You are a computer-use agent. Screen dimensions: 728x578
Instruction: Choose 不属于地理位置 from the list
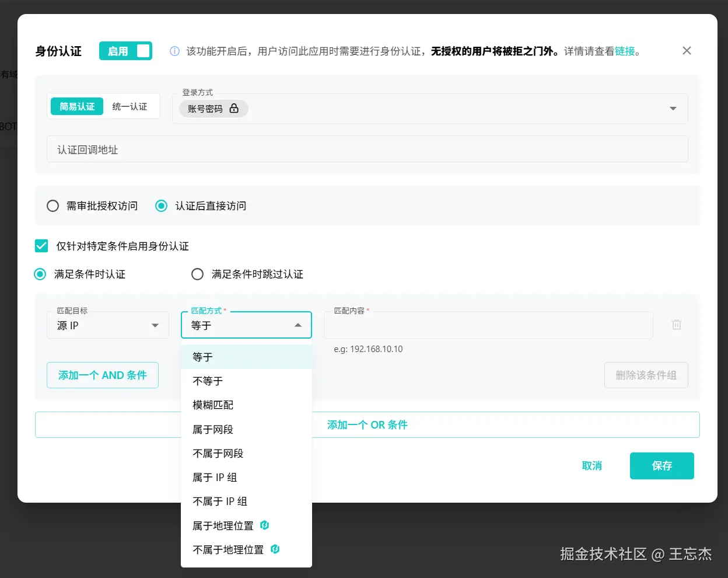247,549
